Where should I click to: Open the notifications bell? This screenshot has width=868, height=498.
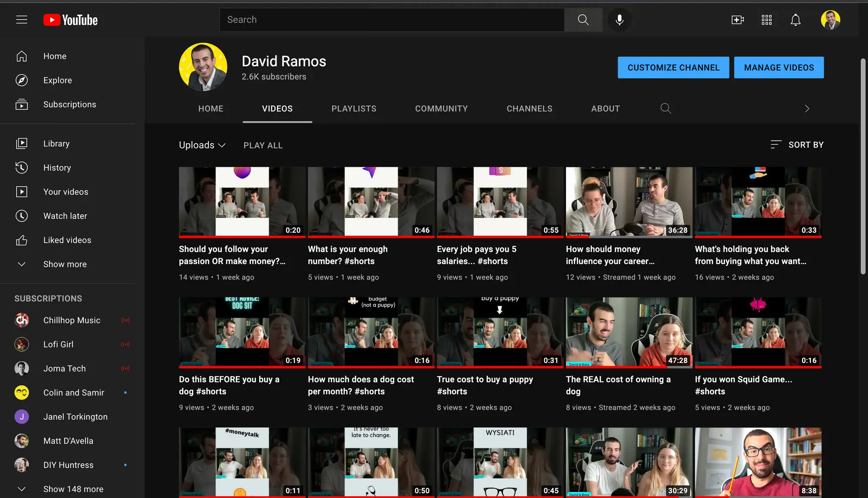tap(795, 20)
